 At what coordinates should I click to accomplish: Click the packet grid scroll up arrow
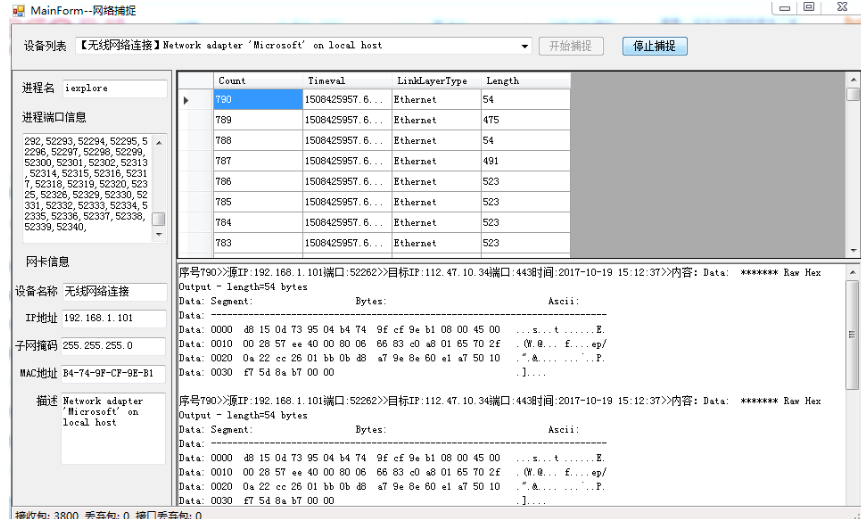(x=853, y=80)
